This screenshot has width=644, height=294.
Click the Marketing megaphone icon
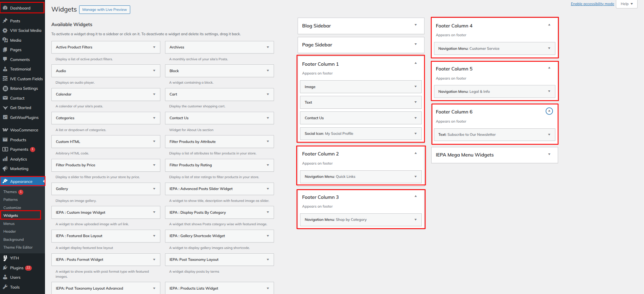[x=5, y=169]
